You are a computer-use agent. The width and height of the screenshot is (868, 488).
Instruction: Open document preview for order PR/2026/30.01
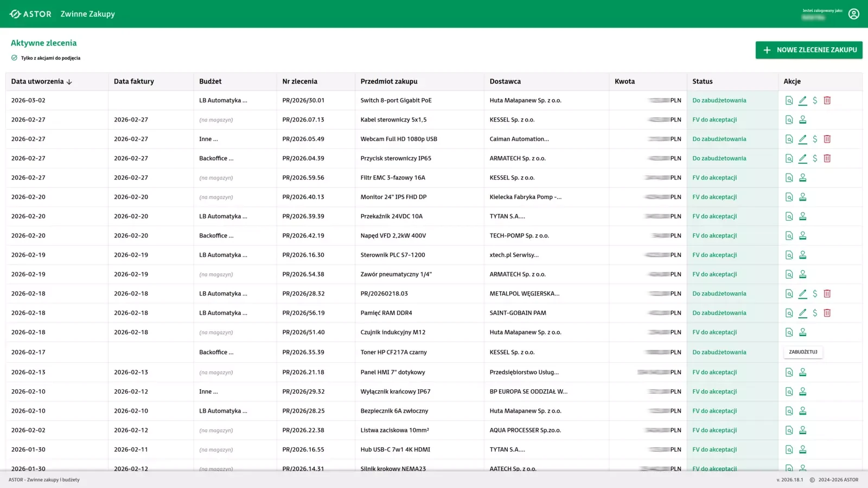click(x=789, y=100)
